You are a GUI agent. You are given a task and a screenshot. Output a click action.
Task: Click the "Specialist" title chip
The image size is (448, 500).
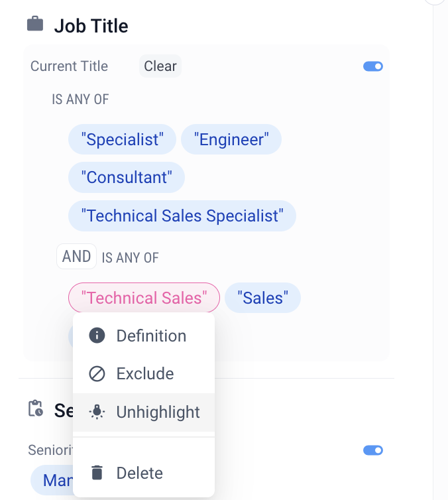pyautogui.click(x=122, y=140)
